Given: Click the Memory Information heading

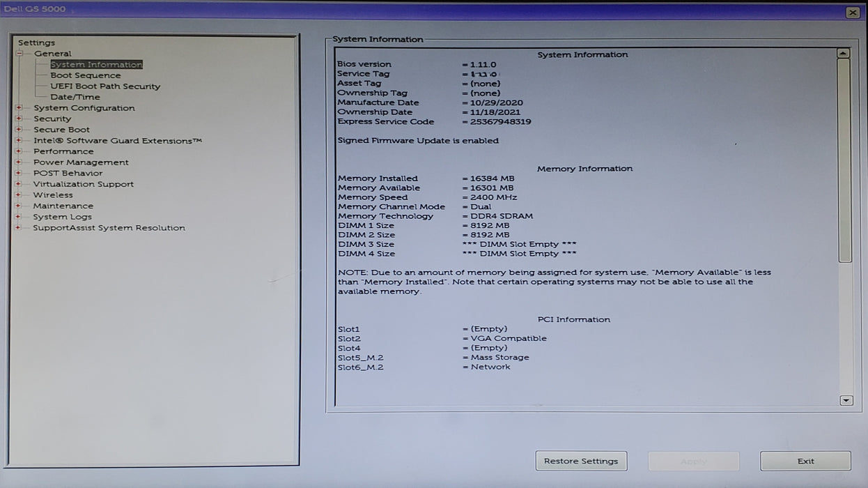Looking at the screenshot, I should 584,169.
